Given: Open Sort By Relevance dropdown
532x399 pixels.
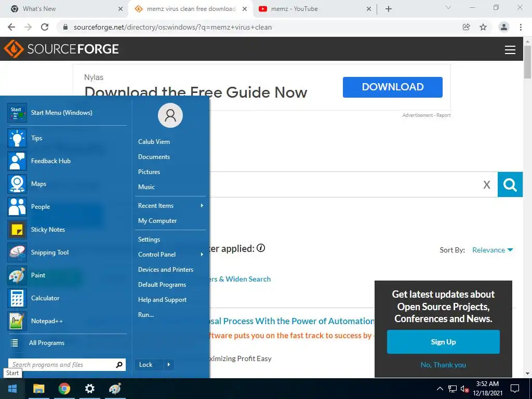Looking at the screenshot, I should (493, 250).
